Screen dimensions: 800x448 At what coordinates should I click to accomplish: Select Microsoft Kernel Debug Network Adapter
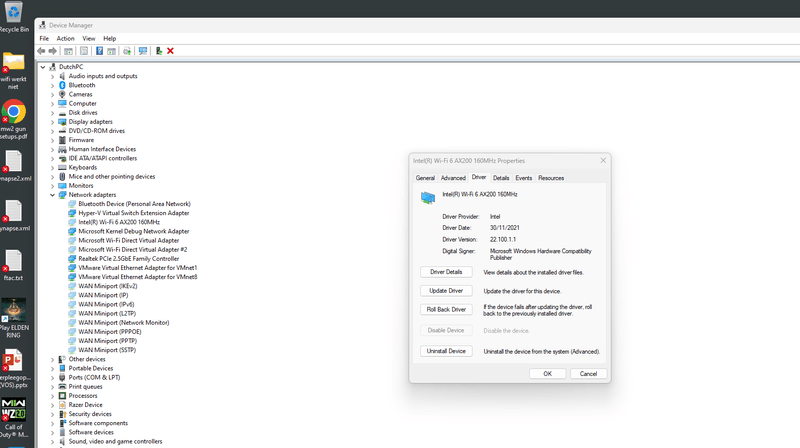click(134, 231)
